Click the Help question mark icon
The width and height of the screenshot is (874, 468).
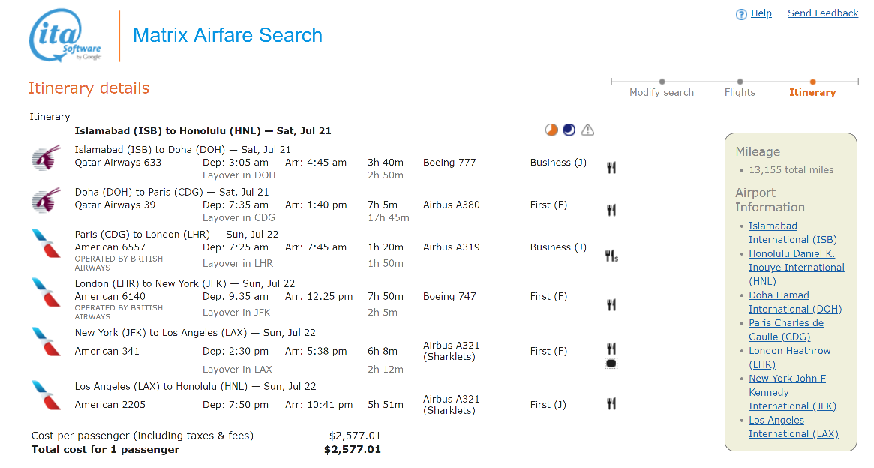741,13
